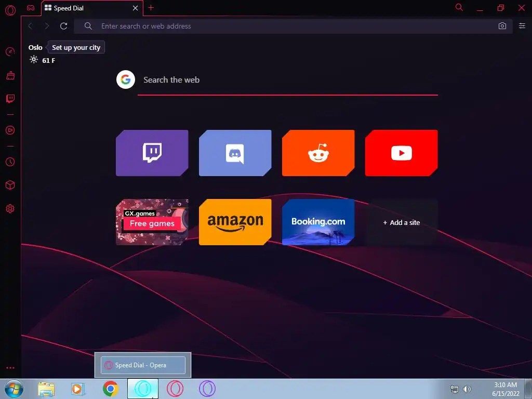
Task: Click the Search the web field
Action: [x=288, y=80]
